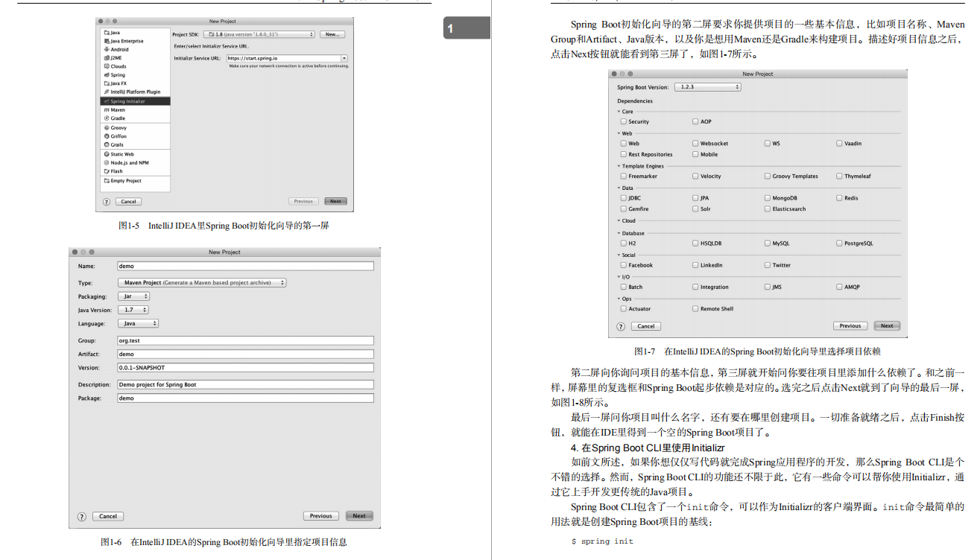Open help icon in project SDK dialog
The width and height of the screenshot is (980, 560).
tap(107, 202)
